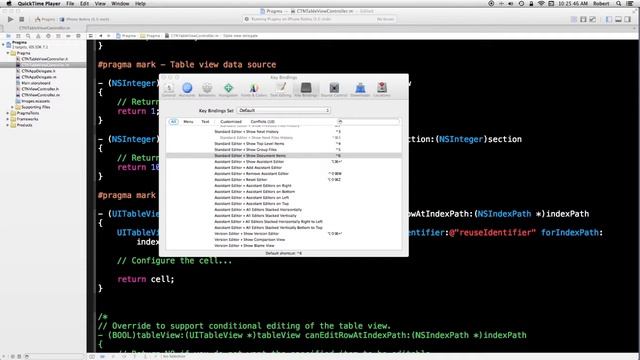Open related items menu in jump bar
This screenshot has width=640, height=360.
[x=91, y=36]
